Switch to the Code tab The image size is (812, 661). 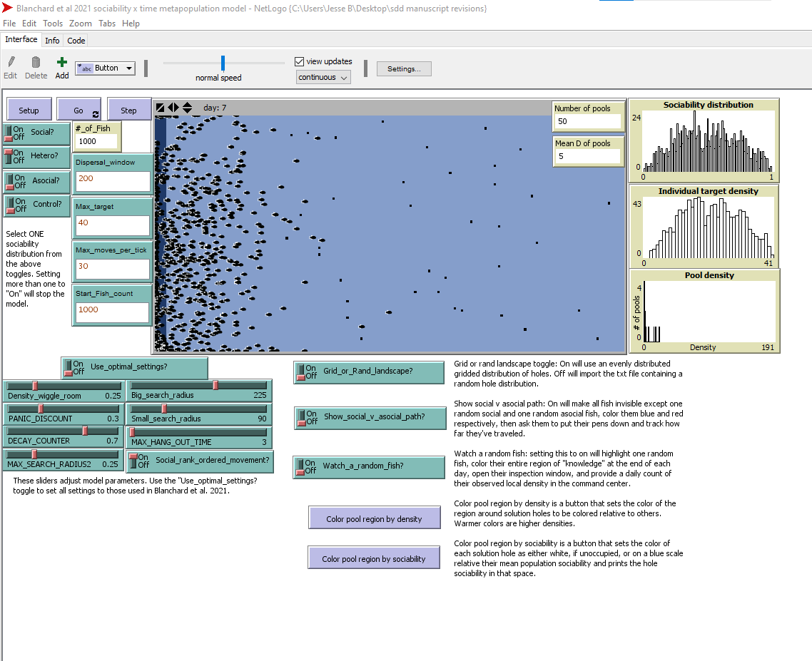pyautogui.click(x=76, y=40)
